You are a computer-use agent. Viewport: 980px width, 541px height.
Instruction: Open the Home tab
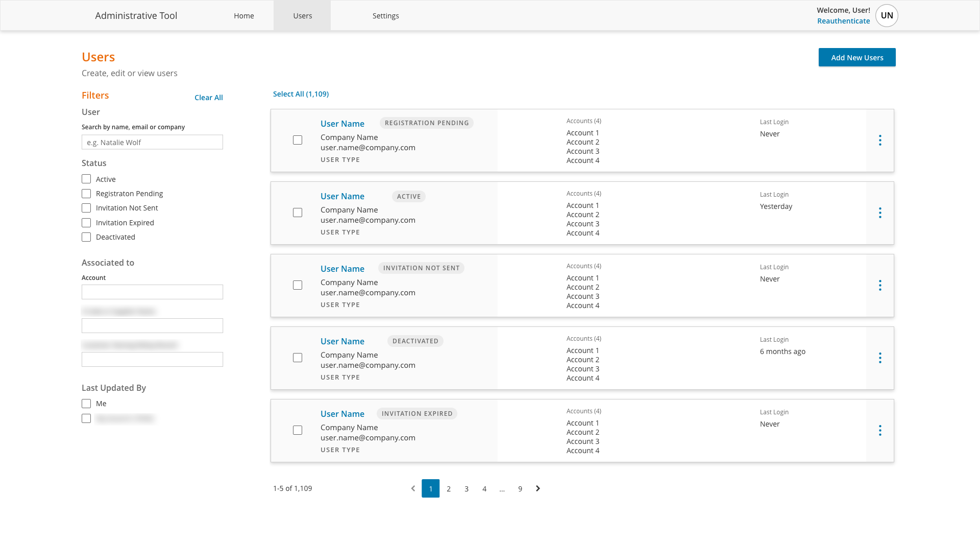click(x=244, y=16)
